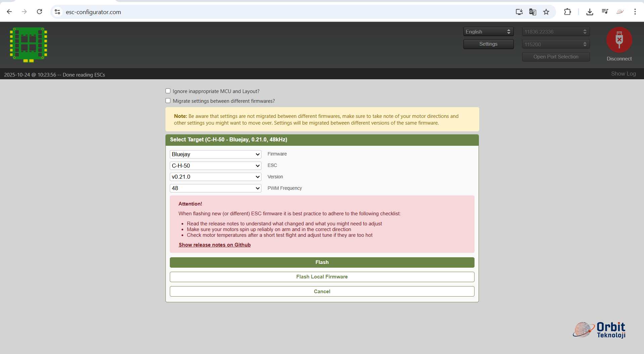The width and height of the screenshot is (644, 354).
Task: Expand the ESC dropdown showing C-H-50
Action: point(215,166)
